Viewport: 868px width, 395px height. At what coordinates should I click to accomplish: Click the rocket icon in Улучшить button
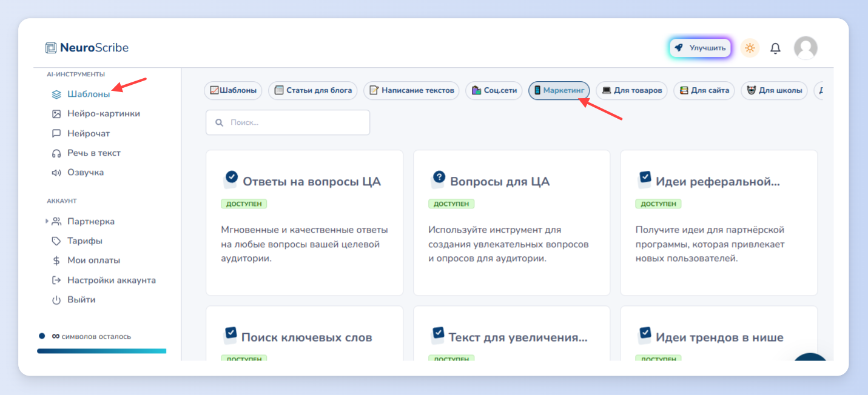tap(679, 48)
